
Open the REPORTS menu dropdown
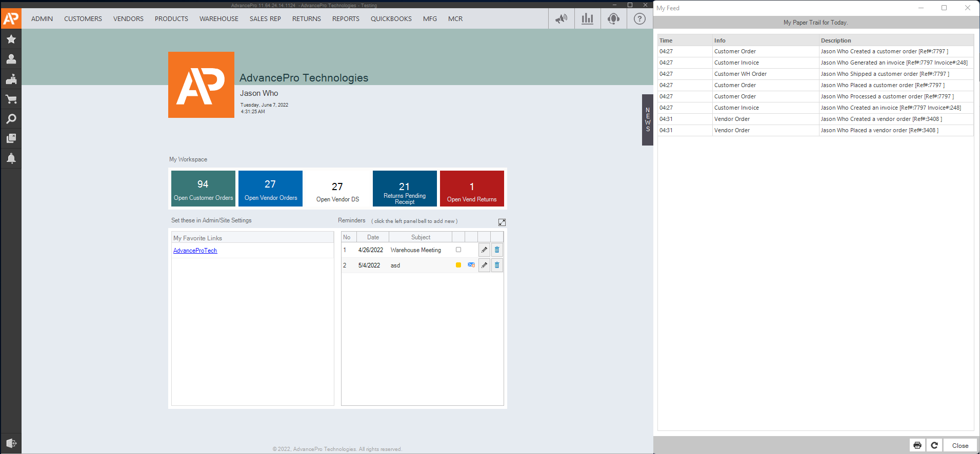click(x=345, y=19)
